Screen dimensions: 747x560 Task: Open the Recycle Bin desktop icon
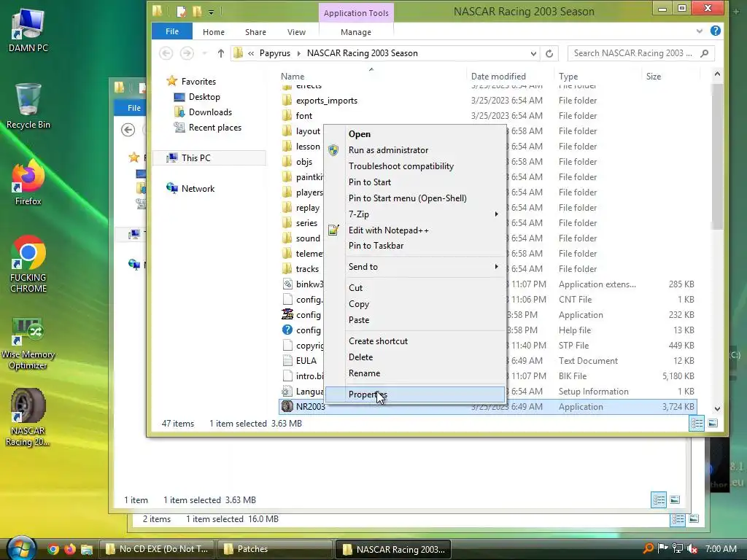click(x=28, y=106)
